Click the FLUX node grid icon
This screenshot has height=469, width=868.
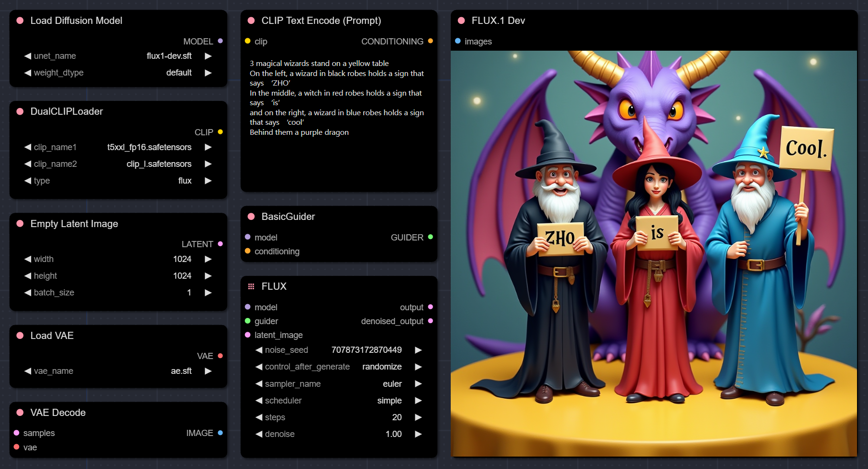tap(251, 286)
